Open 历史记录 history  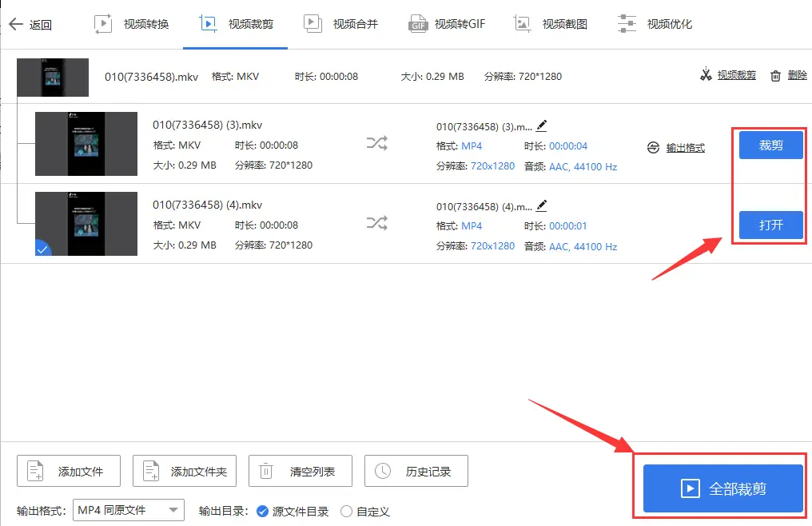coord(416,471)
